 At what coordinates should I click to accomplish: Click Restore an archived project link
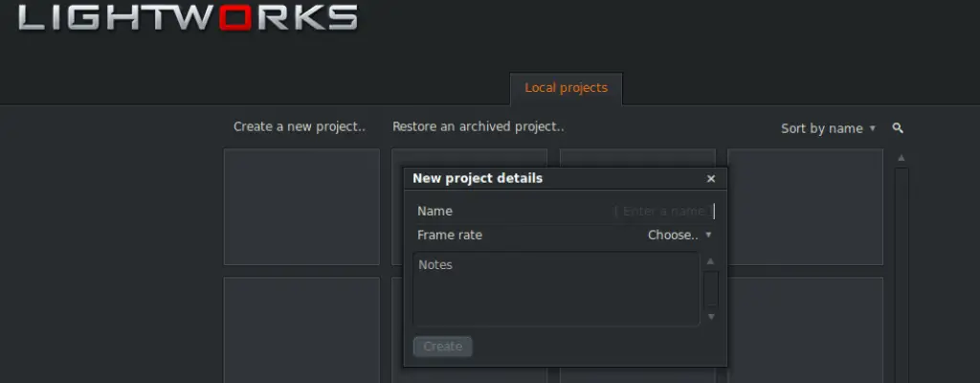pos(478,126)
